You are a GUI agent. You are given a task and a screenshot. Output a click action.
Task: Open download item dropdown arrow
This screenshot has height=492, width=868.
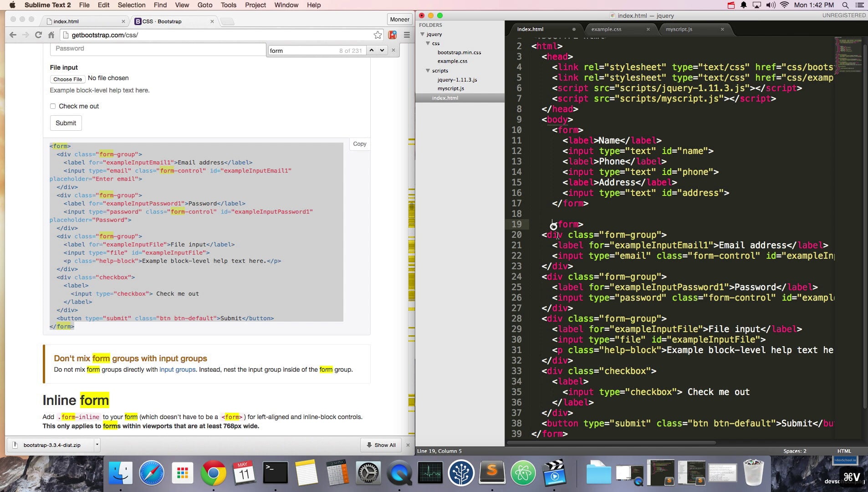97,445
